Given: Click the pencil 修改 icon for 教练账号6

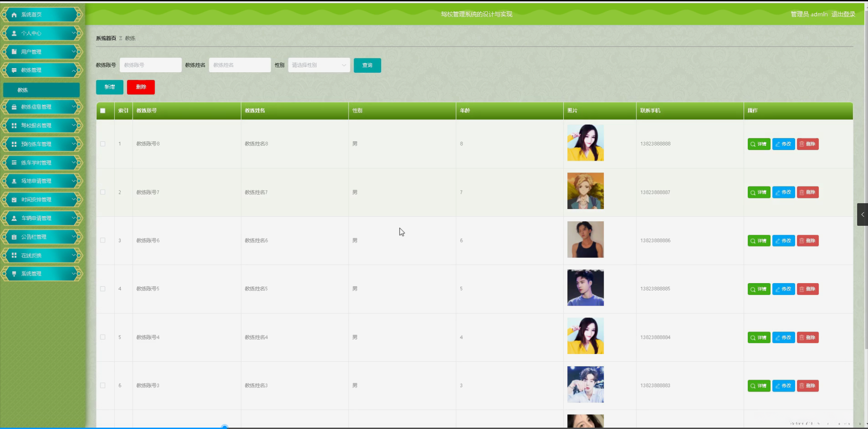Looking at the screenshot, I should pos(778,241).
